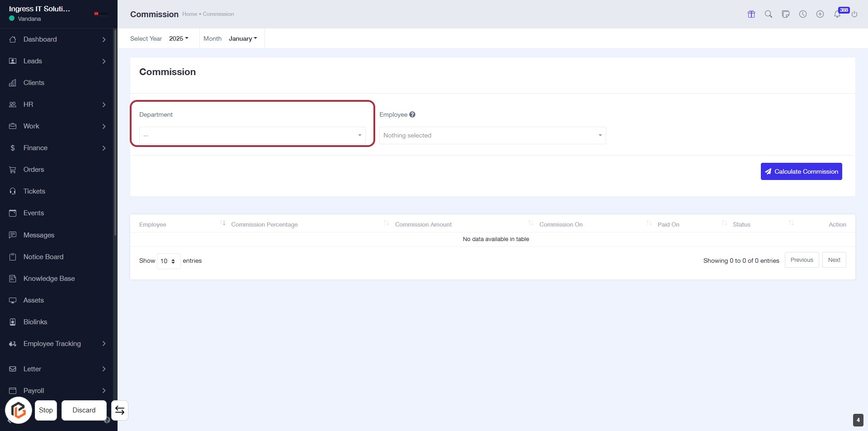Screen dimensions: 868x431
Task: Open search using the magnifier icon
Action: point(768,14)
